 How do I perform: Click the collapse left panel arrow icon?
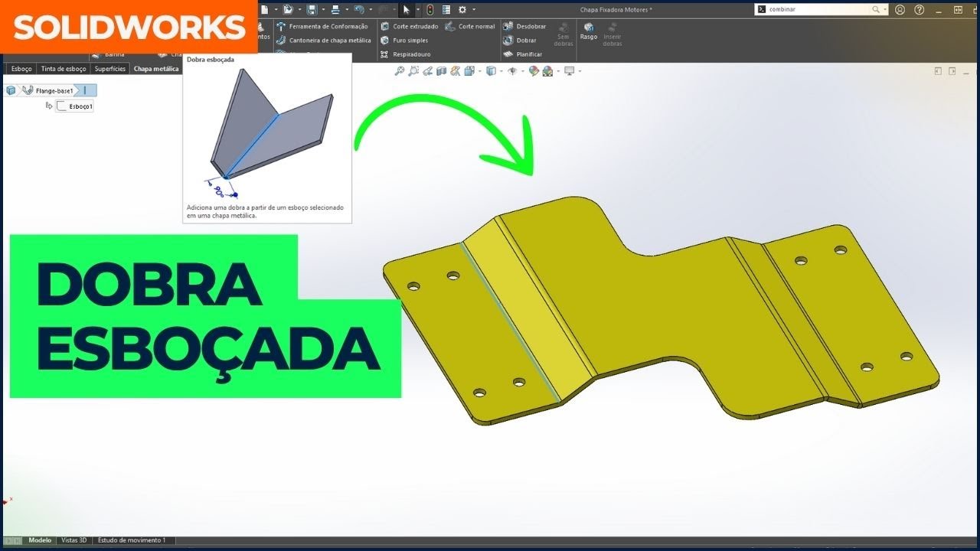point(938,71)
